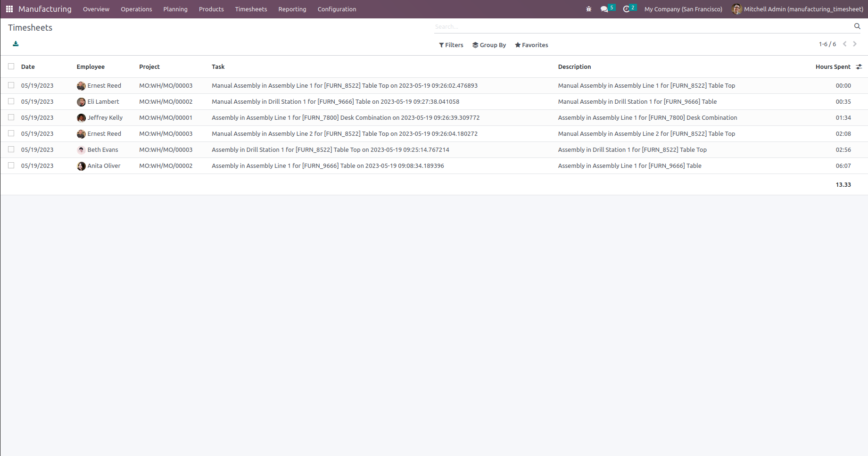Click Mitchell Admin avatar picture
868x456 pixels.
[736, 9]
